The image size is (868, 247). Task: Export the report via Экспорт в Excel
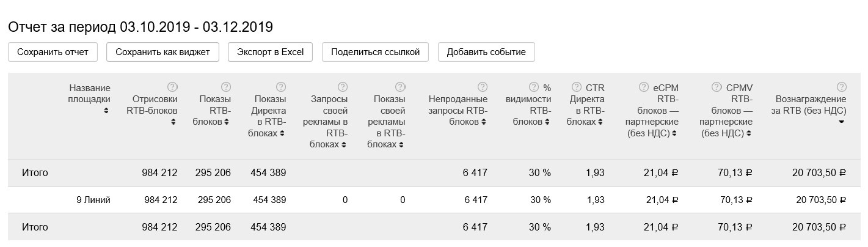(x=270, y=52)
